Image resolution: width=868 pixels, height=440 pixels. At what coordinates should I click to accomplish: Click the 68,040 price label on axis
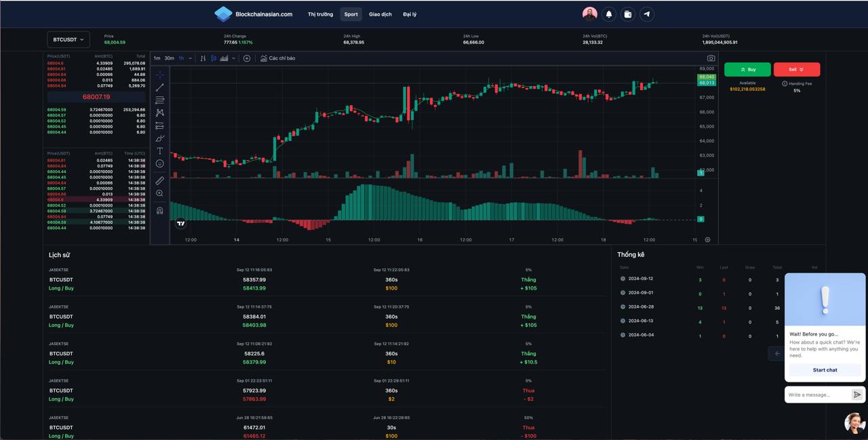[707, 77]
